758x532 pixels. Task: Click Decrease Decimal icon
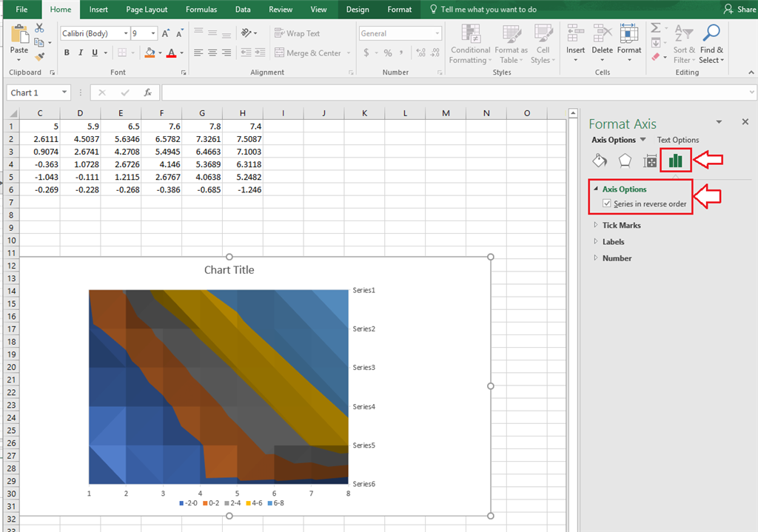coord(435,53)
